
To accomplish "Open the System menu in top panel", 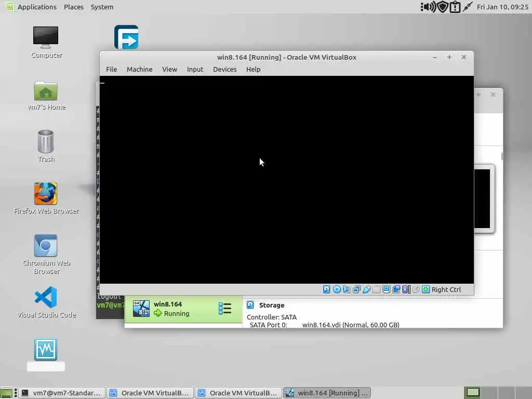I will click(x=102, y=7).
